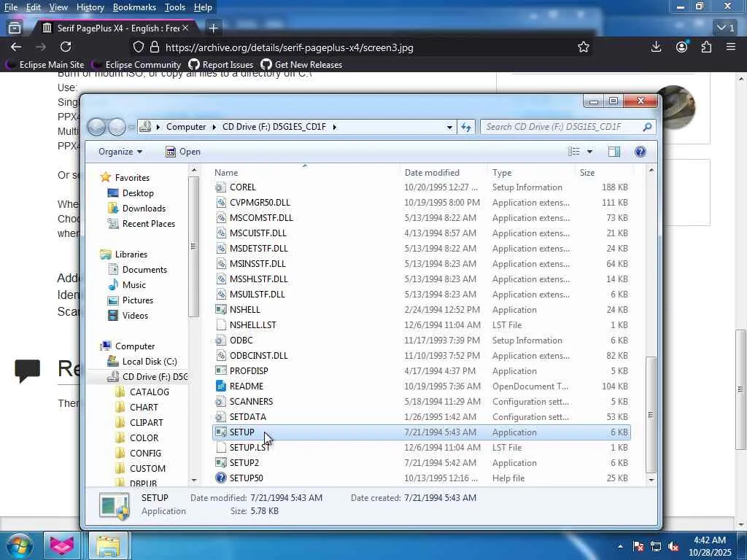This screenshot has height=560, width=747.
Task: Click the recent pages dropdown beside Forward
Action: [131, 127]
